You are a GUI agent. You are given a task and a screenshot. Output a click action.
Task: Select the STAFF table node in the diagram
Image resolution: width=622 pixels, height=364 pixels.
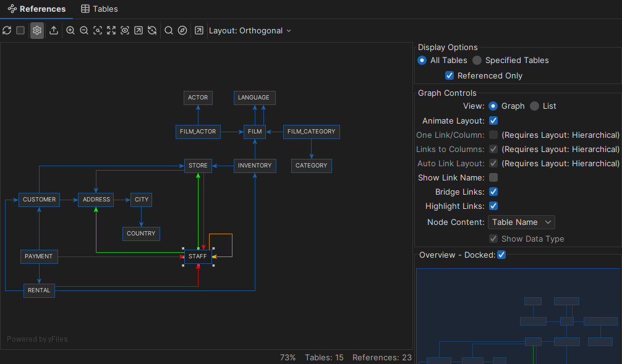click(198, 256)
